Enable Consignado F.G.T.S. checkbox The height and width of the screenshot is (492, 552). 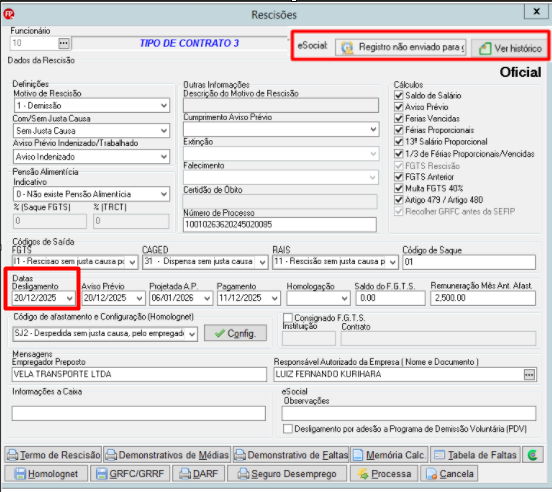pos(288,318)
